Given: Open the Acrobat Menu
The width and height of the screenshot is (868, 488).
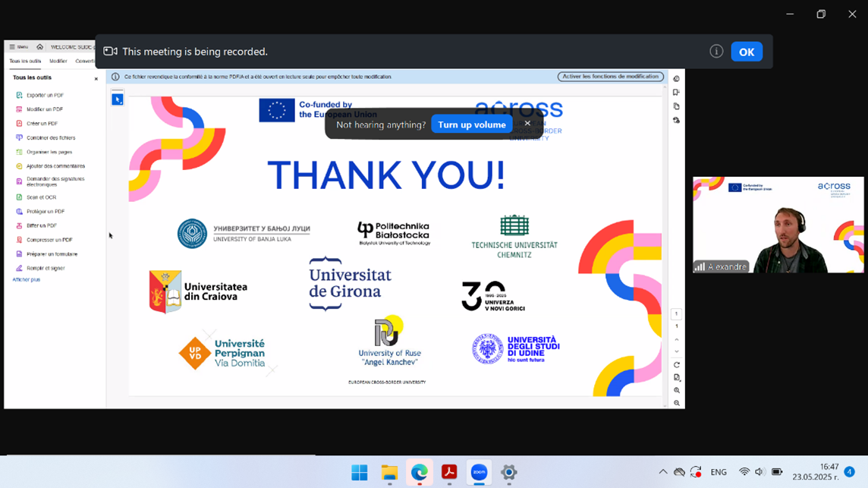Looking at the screenshot, I should tap(18, 47).
